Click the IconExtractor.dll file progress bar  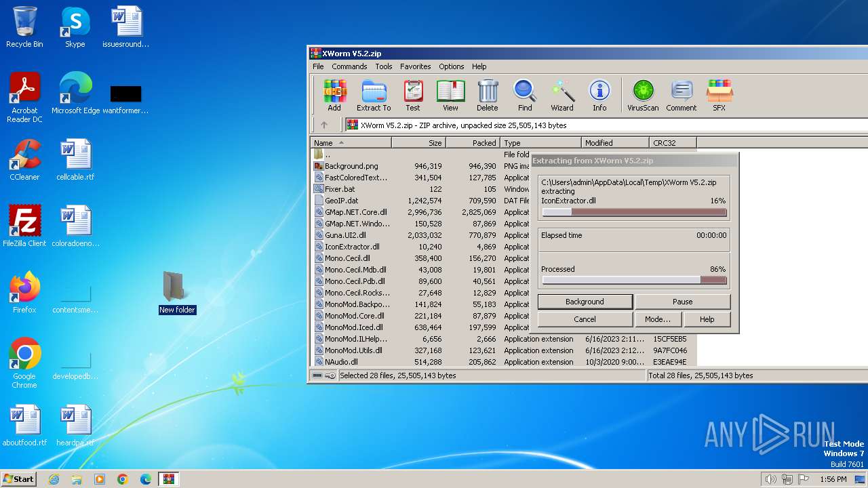(634, 212)
